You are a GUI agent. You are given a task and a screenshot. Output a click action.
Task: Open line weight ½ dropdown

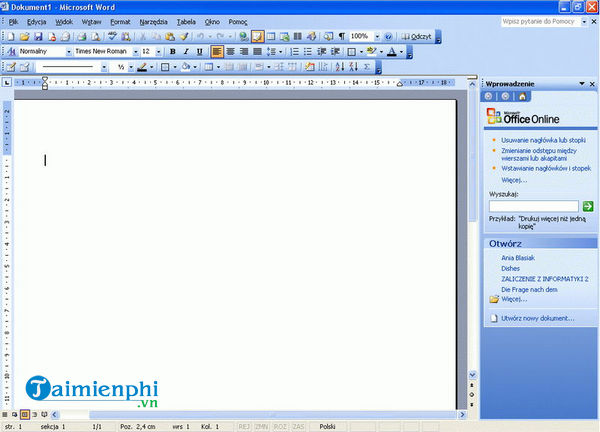pyautogui.click(x=131, y=67)
